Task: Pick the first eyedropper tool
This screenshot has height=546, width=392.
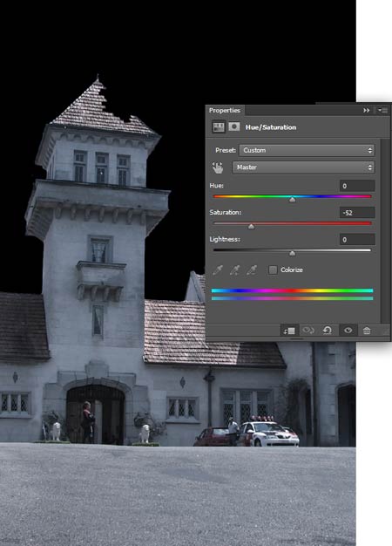Action: click(218, 270)
